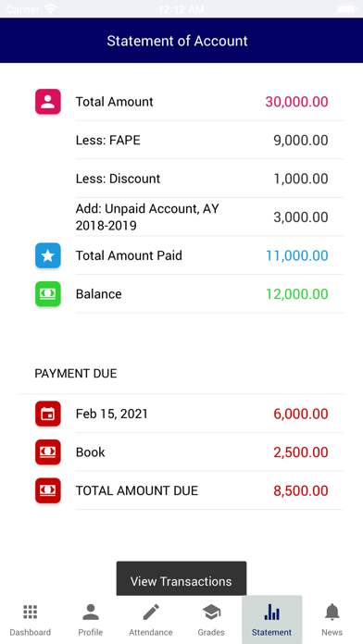Tap the 9,000.00 FAPE value
The image size is (363, 644).
(x=301, y=140)
